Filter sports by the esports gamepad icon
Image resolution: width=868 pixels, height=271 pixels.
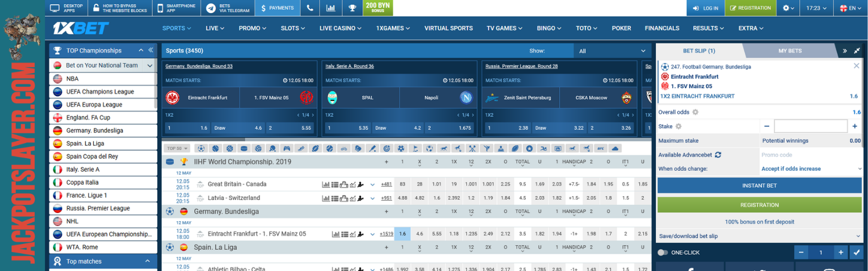[286, 148]
